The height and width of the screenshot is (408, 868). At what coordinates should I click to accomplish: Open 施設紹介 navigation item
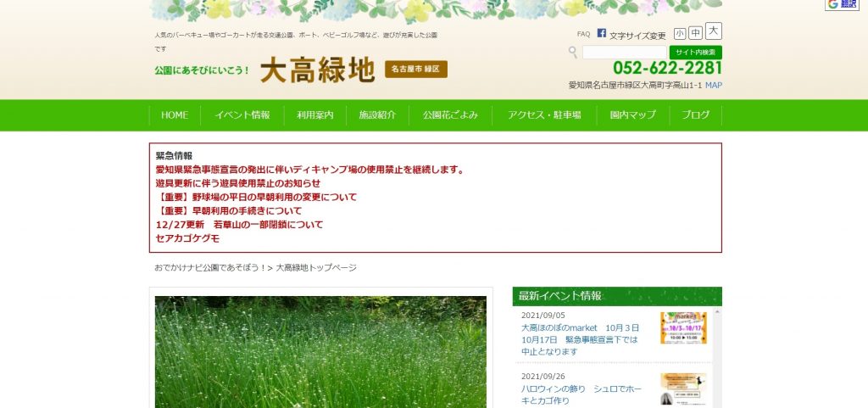377,115
